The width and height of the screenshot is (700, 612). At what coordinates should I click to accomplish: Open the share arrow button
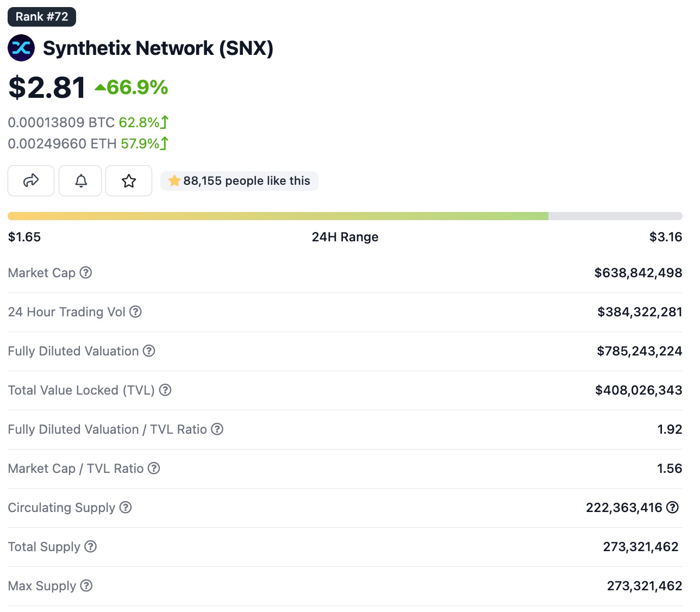coord(31,180)
